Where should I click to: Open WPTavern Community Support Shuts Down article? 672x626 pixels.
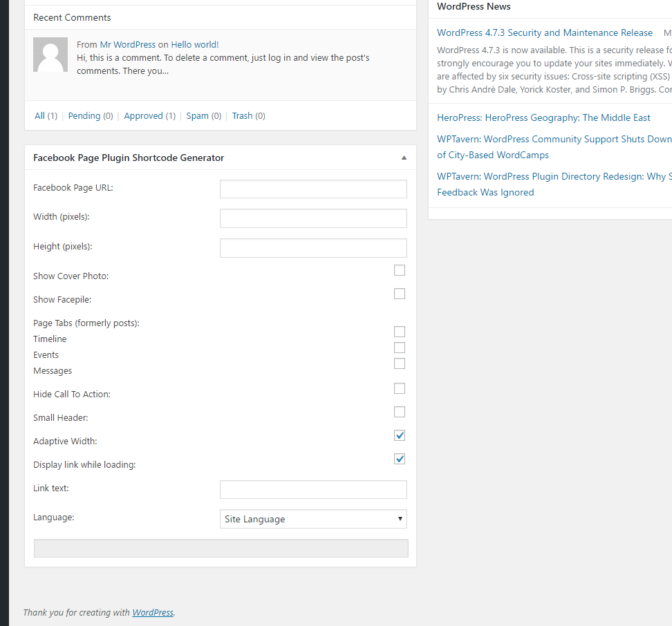click(554, 147)
